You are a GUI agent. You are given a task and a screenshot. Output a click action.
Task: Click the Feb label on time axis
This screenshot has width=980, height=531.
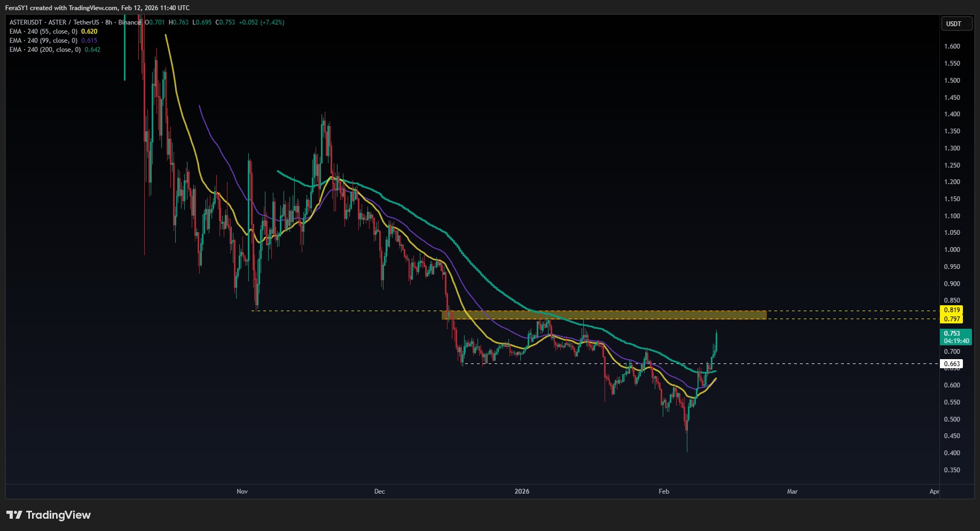point(664,492)
